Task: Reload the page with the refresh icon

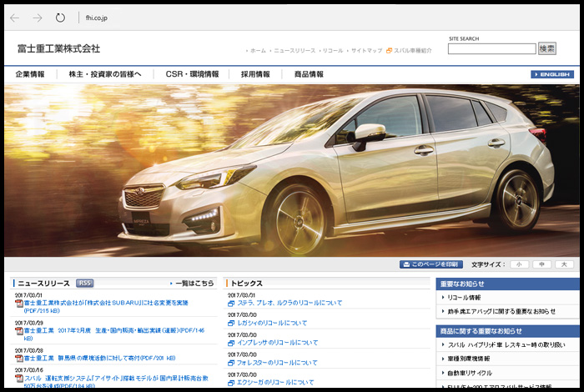Action: (60, 18)
